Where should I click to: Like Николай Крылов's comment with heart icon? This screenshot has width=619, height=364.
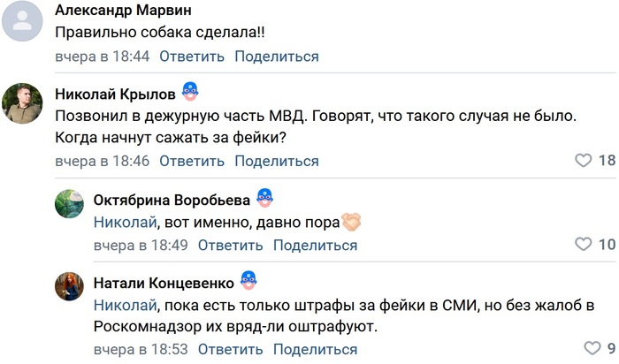coord(583,161)
